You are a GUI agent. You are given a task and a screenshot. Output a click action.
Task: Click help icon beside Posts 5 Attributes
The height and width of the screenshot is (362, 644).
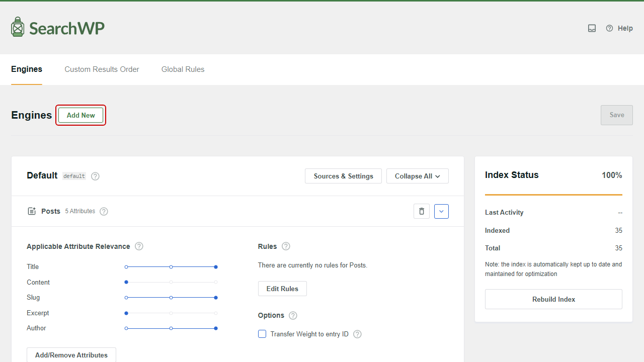click(104, 212)
